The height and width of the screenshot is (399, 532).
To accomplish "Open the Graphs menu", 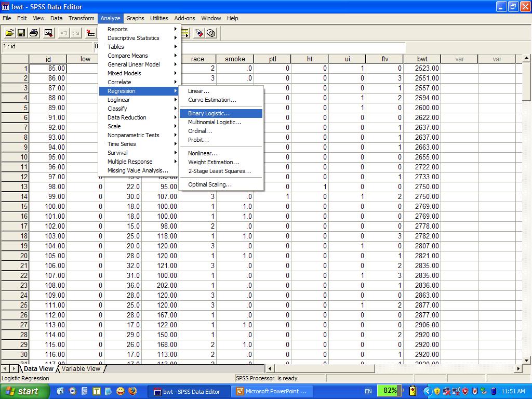I will pyautogui.click(x=135, y=18).
